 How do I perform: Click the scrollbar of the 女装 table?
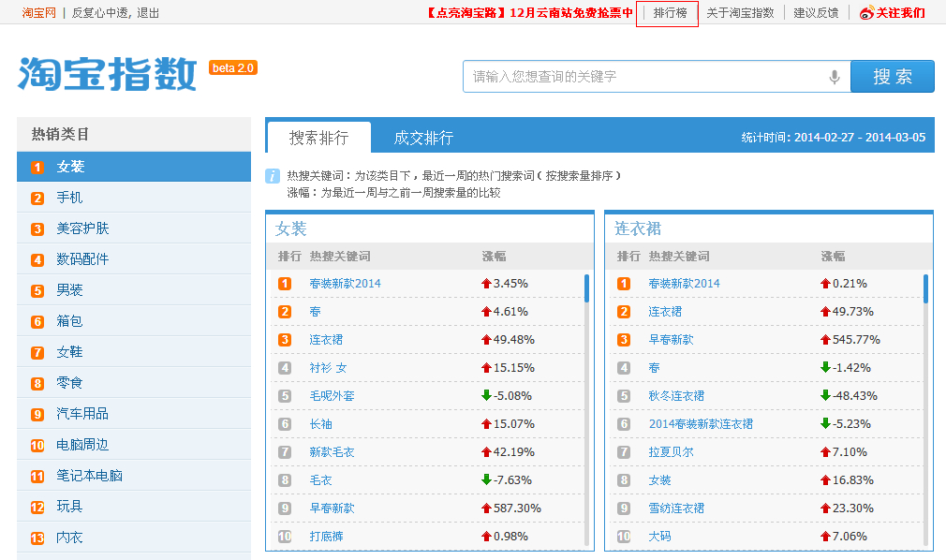coord(586,288)
